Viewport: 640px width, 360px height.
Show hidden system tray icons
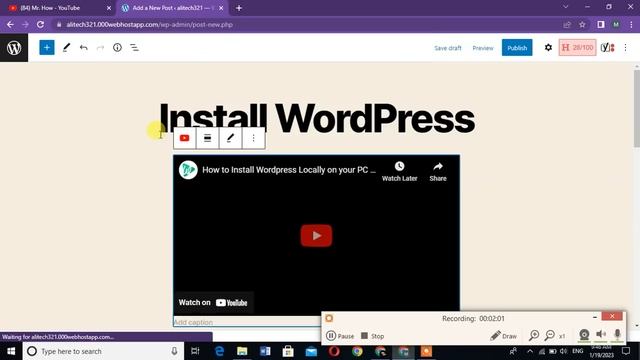pos(530,351)
